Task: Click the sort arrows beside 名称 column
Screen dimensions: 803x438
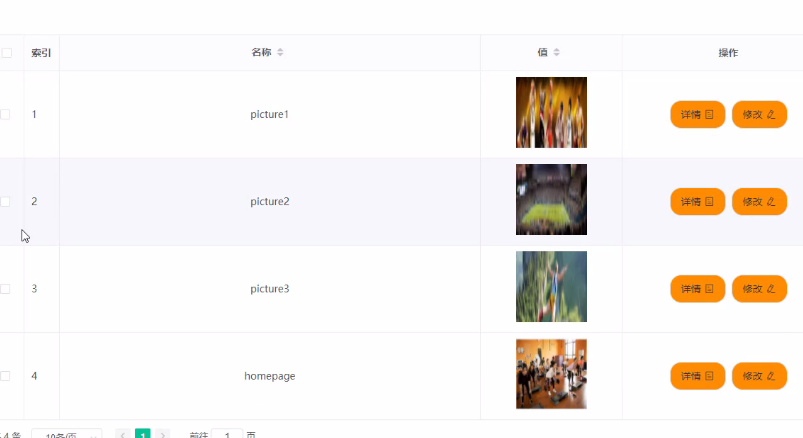Action: pos(280,52)
